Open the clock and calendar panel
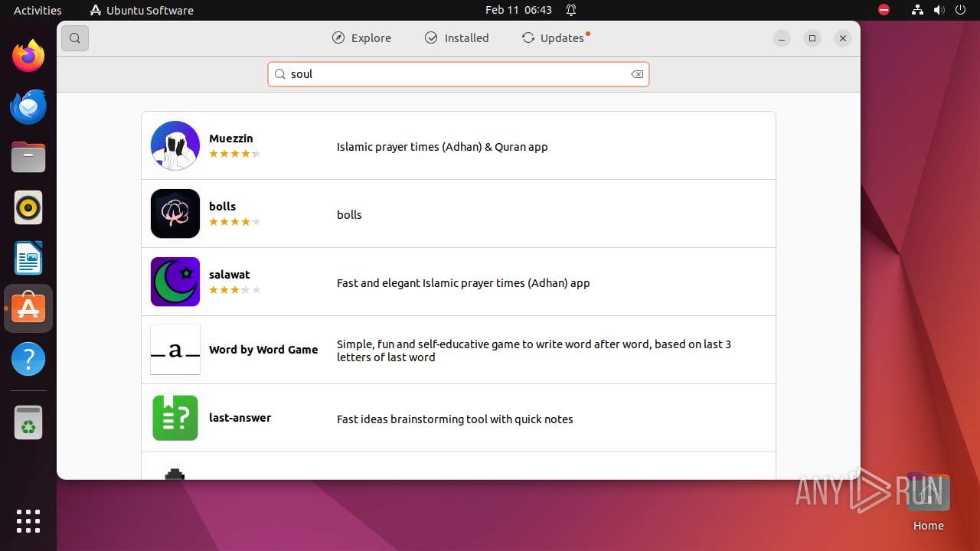 coord(518,10)
